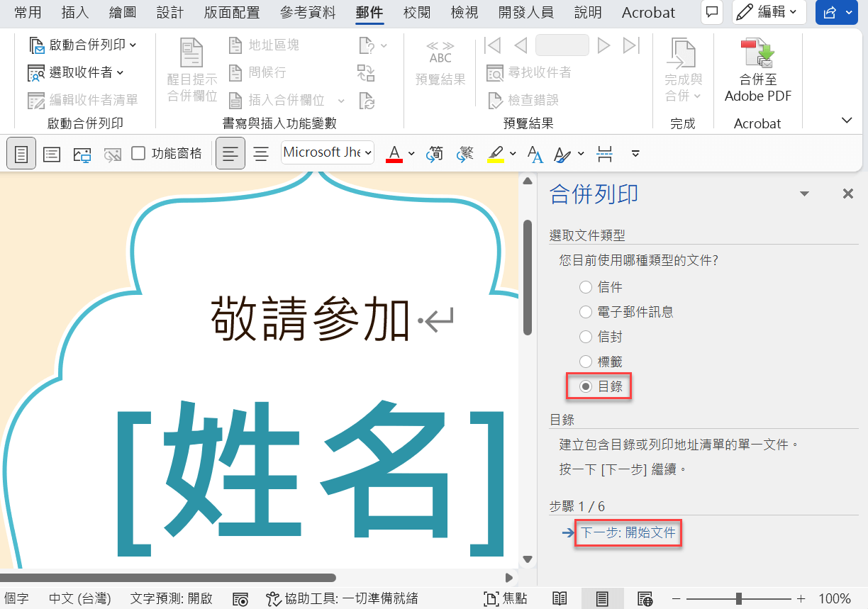Click the Match Fields icon in ribbon
The width and height of the screenshot is (868, 609).
tap(366, 72)
